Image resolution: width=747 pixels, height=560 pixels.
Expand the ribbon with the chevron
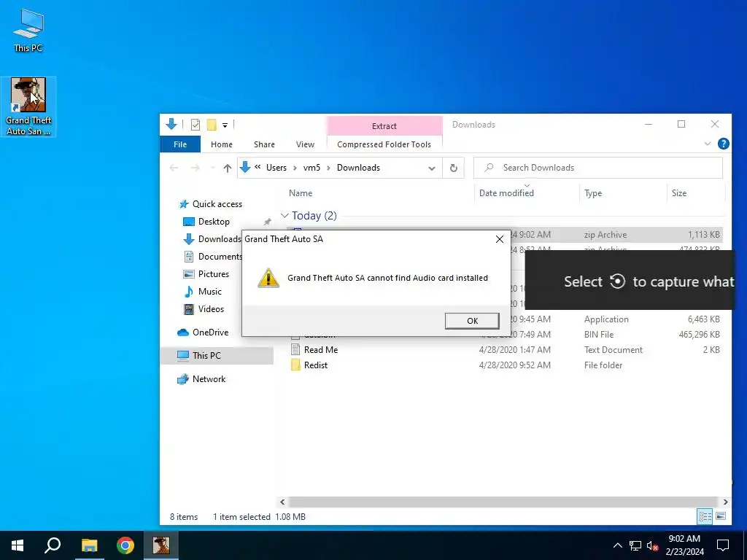point(708,144)
